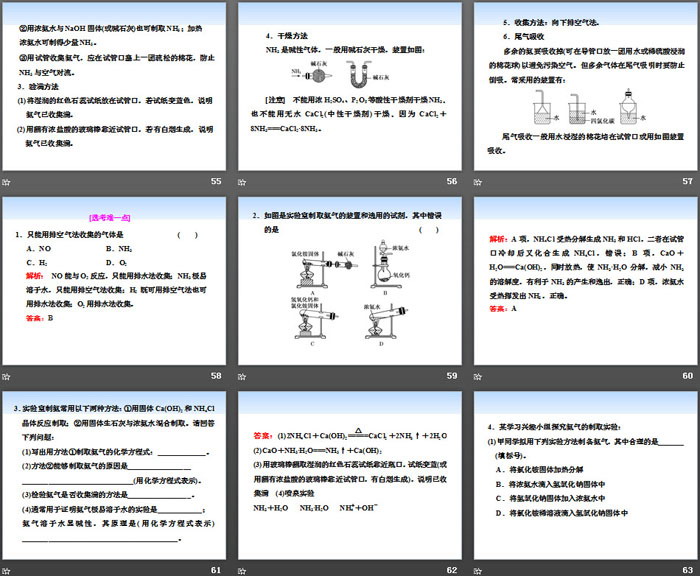Click the animation star icon under slide 57
This screenshot has width=700, height=576.
tap(477, 182)
